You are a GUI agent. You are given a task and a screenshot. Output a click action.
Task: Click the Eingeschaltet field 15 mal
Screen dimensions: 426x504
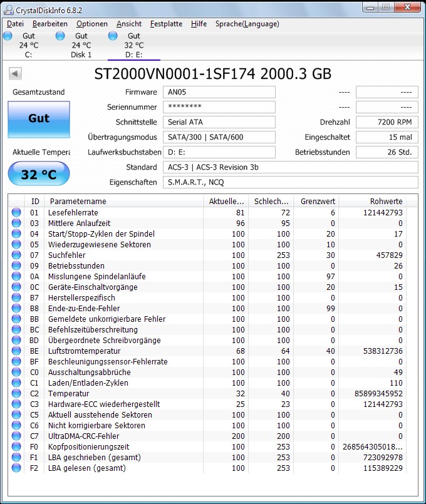click(387, 137)
